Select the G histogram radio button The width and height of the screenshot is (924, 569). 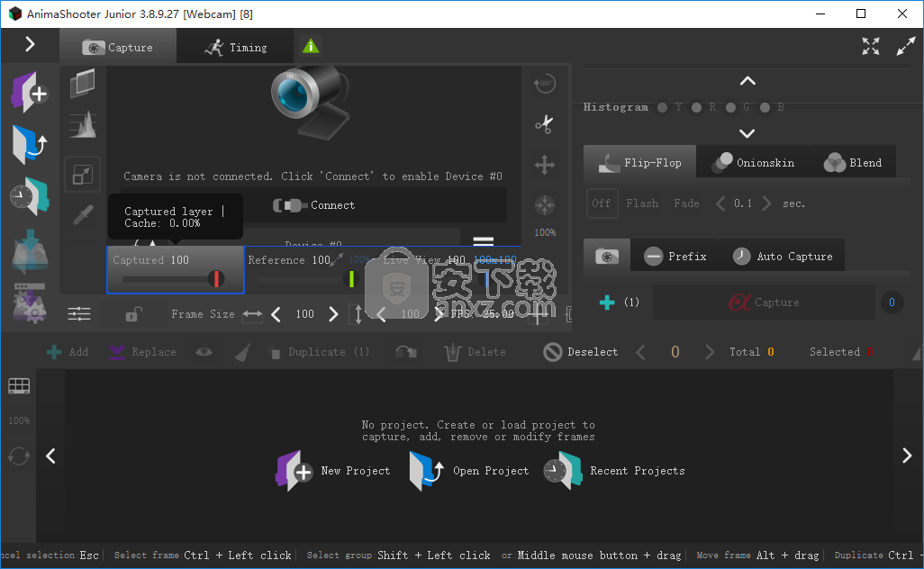click(730, 107)
